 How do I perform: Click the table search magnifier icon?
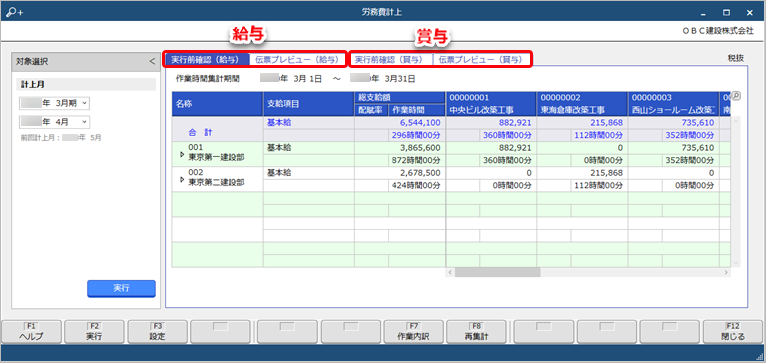(x=736, y=97)
